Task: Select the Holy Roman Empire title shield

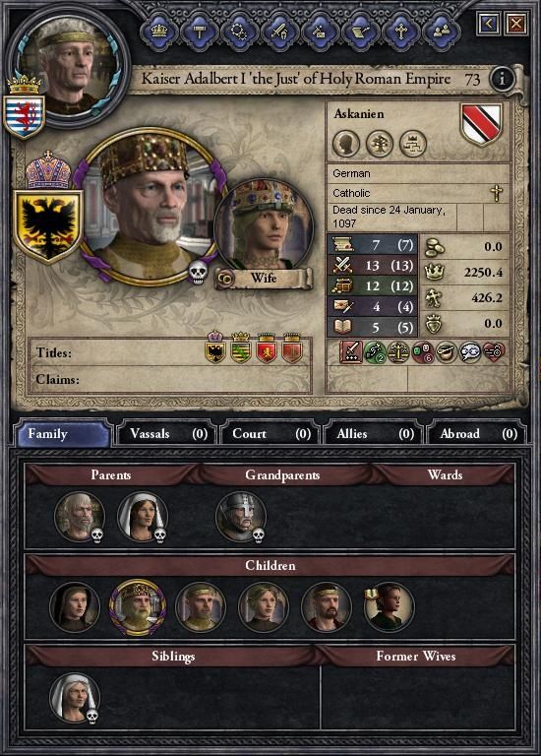Action: [48, 225]
